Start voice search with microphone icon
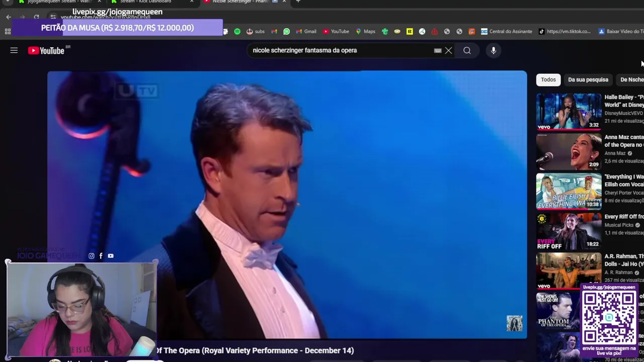This screenshot has height=362, width=644. pos(494,50)
